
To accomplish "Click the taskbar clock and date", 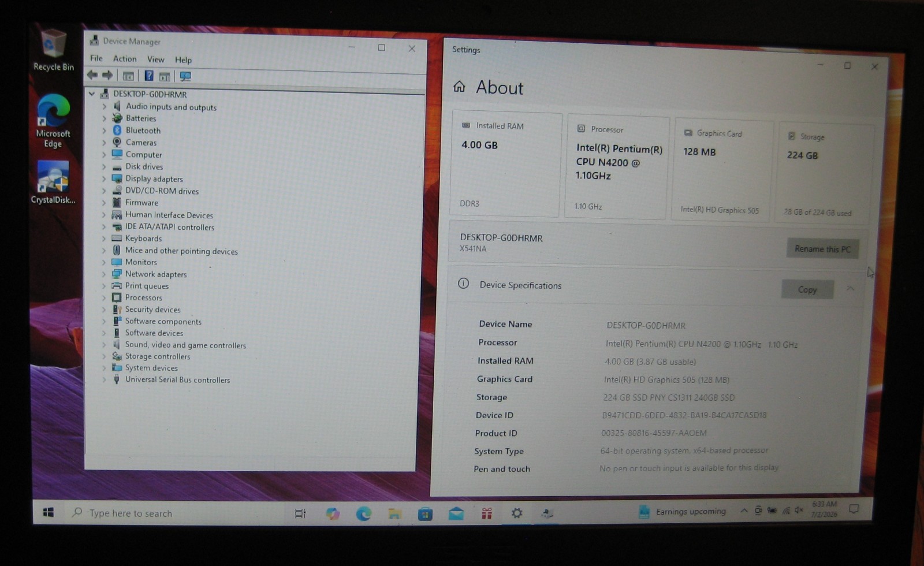I will (824, 509).
